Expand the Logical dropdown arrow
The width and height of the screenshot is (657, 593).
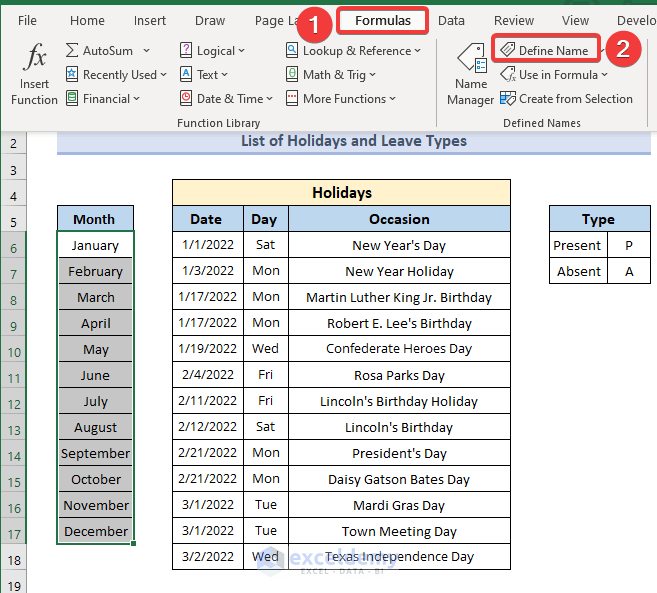tap(241, 51)
